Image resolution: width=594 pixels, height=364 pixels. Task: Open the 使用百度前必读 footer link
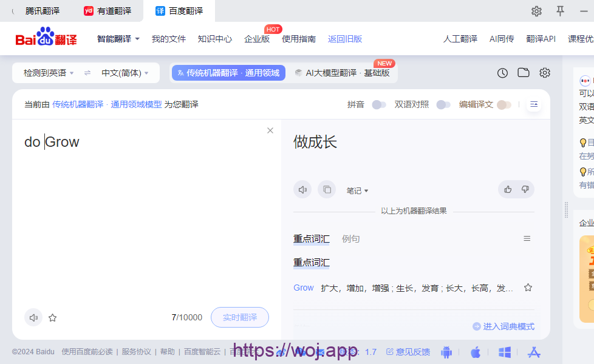(x=87, y=352)
